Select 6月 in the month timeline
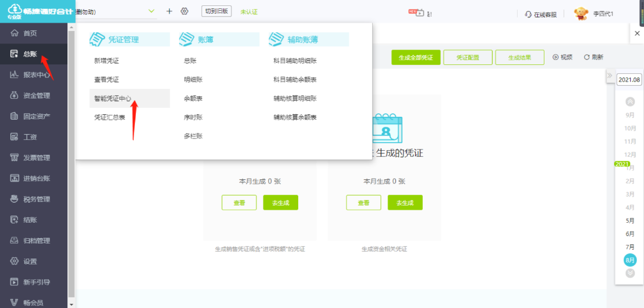This screenshot has width=644, height=308. click(630, 234)
